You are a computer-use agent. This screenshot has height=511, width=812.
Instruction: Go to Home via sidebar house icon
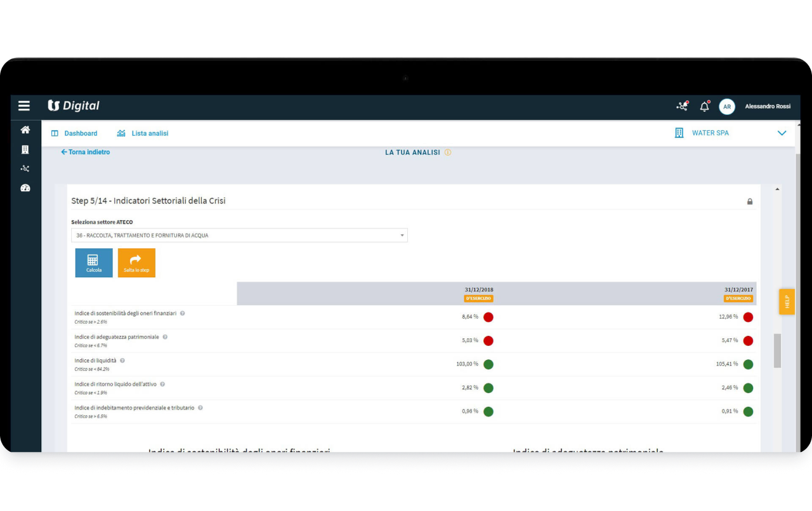25,130
